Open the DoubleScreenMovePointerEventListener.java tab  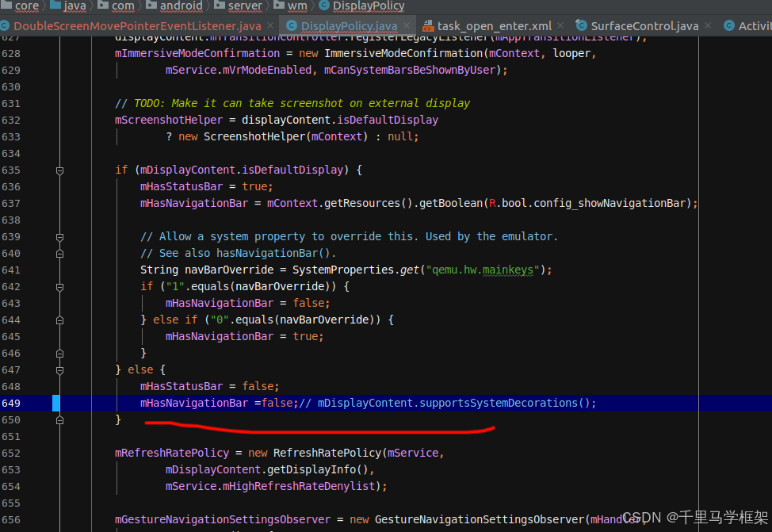click(x=137, y=25)
